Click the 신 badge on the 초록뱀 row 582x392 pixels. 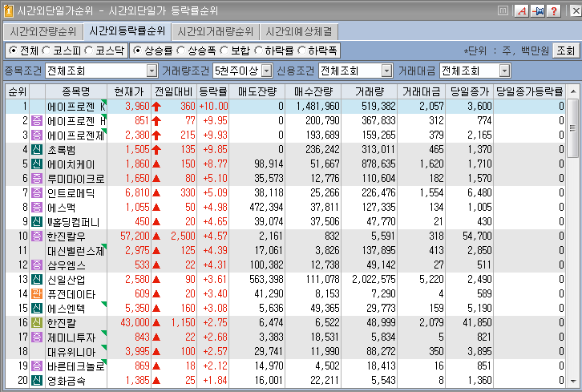pyautogui.click(x=36, y=149)
